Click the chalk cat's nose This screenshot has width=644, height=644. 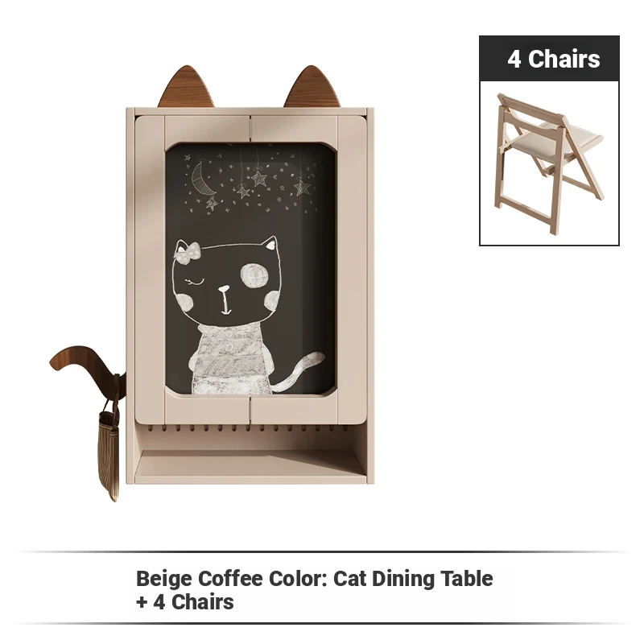(x=224, y=289)
